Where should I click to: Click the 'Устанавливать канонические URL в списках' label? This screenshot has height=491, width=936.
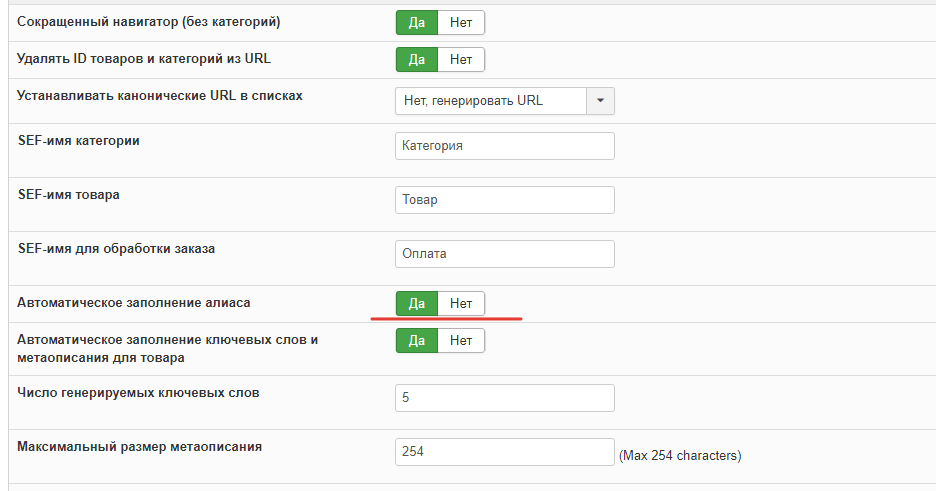pos(160,96)
